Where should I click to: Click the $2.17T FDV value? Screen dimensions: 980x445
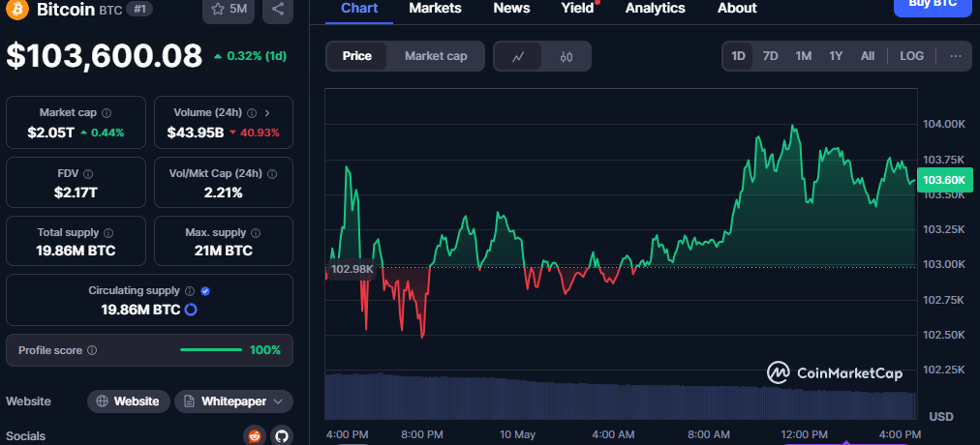pos(76,193)
